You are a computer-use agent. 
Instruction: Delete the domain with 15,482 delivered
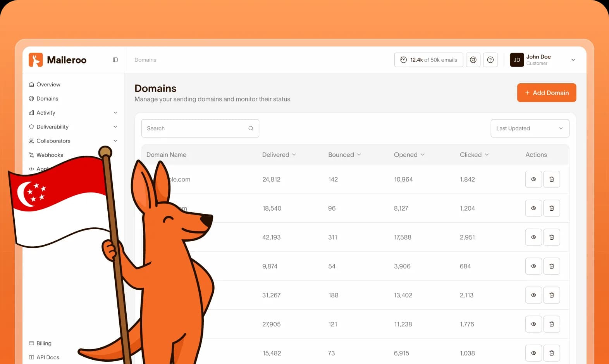(552, 353)
